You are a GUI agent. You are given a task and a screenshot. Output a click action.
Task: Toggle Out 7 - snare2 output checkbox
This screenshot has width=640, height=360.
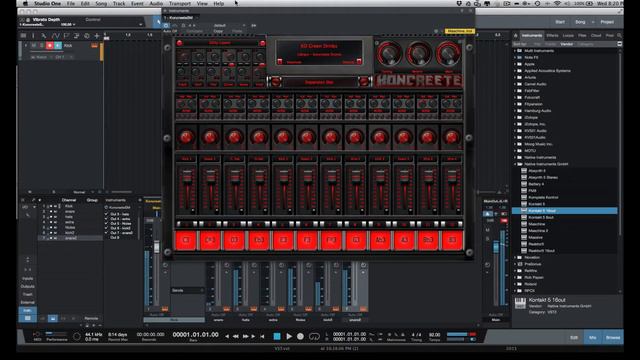point(107,233)
